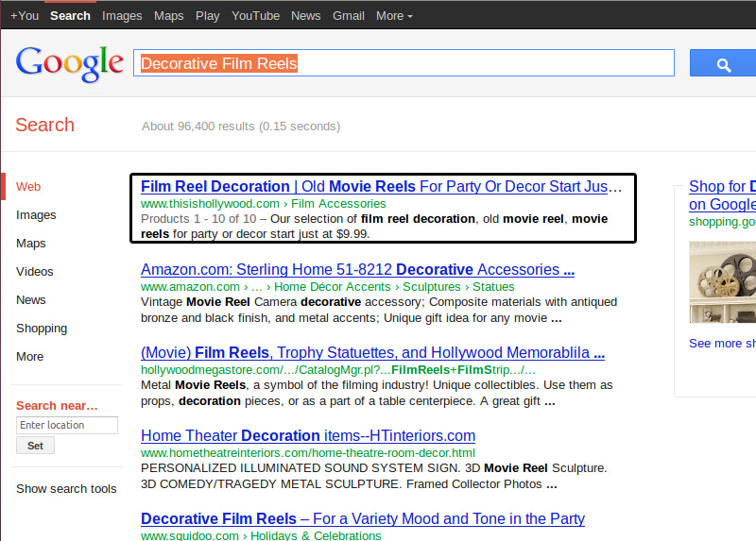Click Show search tools
The height and width of the screenshot is (541, 756).
pyautogui.click(x=66, y=489)
